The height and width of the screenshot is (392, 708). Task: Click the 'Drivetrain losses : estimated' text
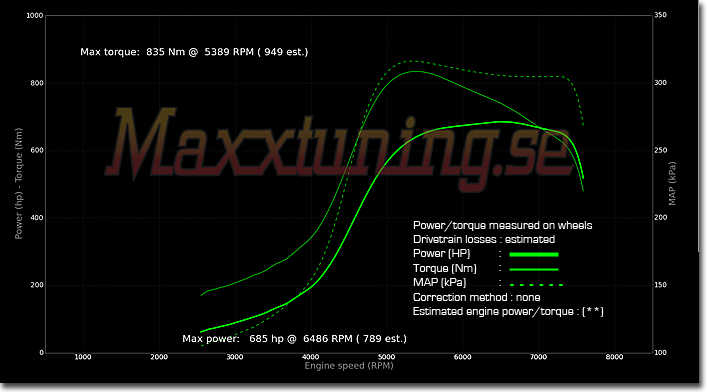(484, 239)
